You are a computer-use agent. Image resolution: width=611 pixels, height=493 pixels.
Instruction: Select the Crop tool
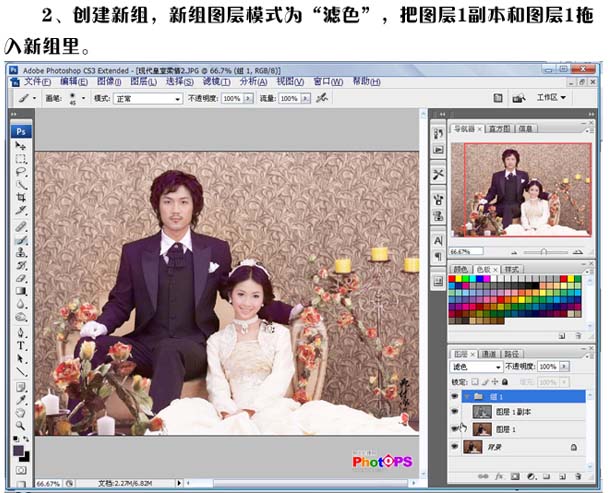pos(21,197)
